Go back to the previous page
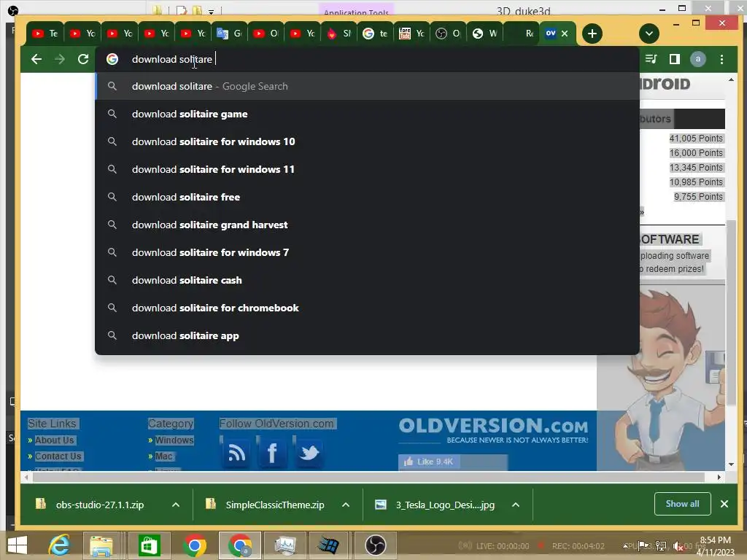 (x=36, y=59)
